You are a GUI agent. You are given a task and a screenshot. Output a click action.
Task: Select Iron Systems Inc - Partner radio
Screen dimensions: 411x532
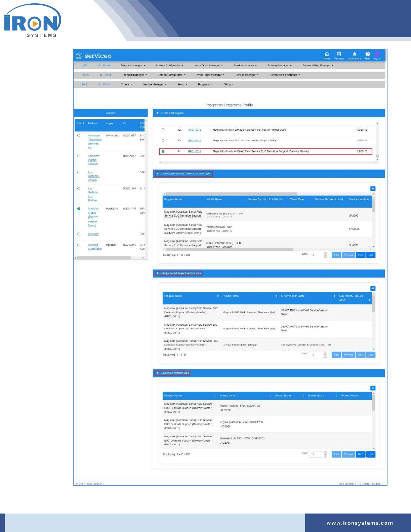coord(79,189)
